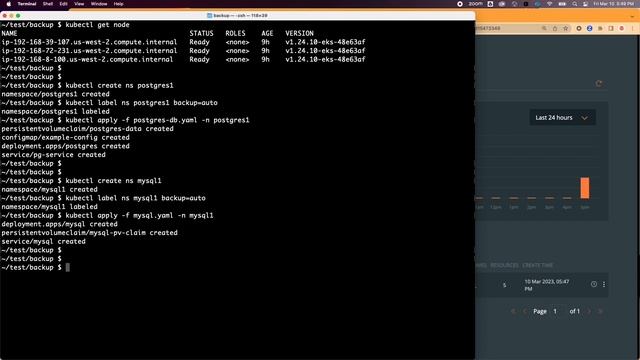Click the Zoom status item in menu bar
This screenshot has width=640, height=360.
click(475, 4)
